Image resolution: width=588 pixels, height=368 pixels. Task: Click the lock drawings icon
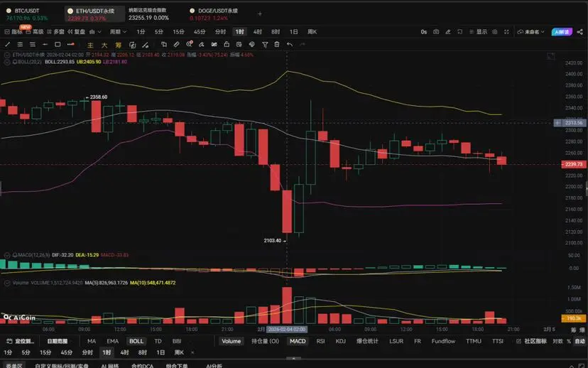point(227,44)
